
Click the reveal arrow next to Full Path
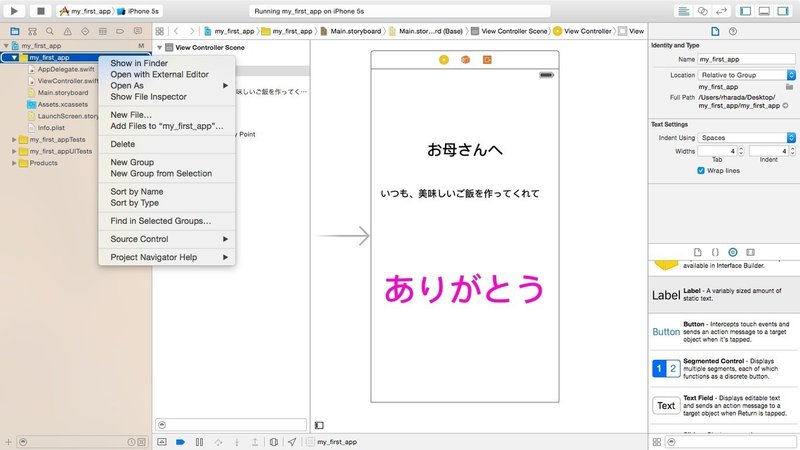point(785,106)
